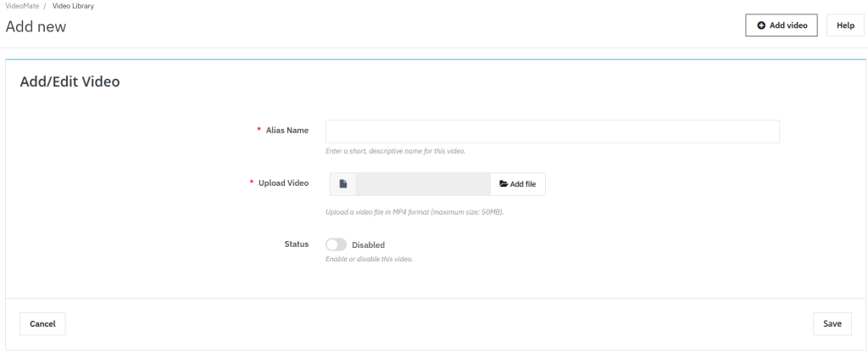Click Add file to browse video
The height and width of the screenshot is (359, 868).
pyautogui.click(x=518, y=184)
